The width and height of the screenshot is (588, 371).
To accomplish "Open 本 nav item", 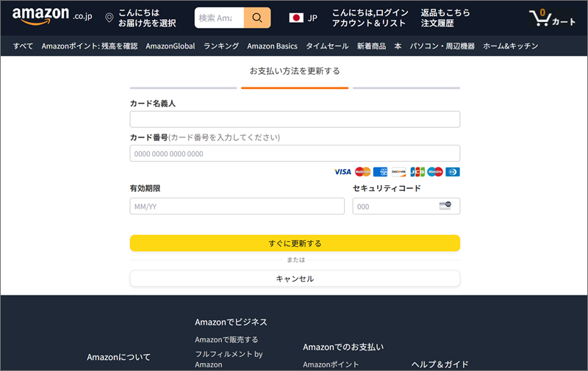I will [x=398, y=46].
